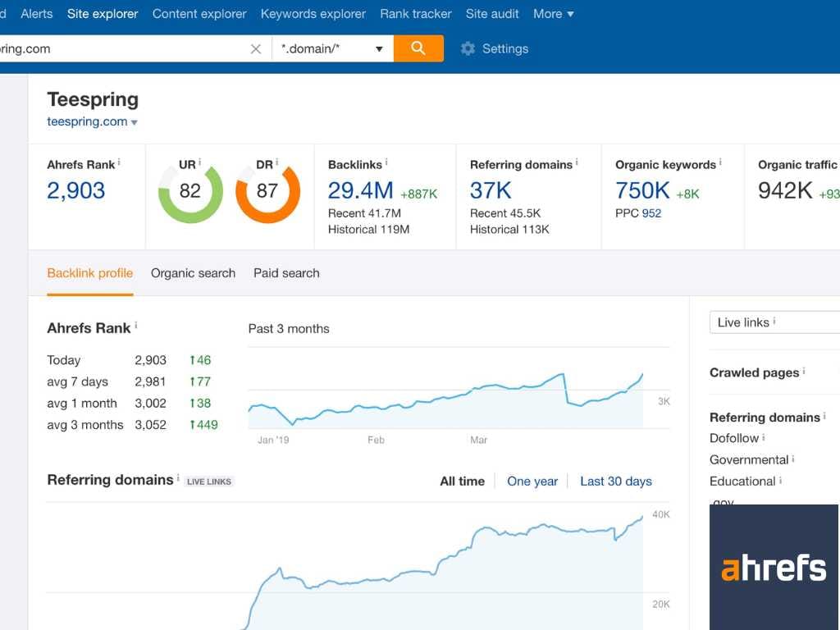Expand the teespring.com URL dropdown arrow

[134, 123]
